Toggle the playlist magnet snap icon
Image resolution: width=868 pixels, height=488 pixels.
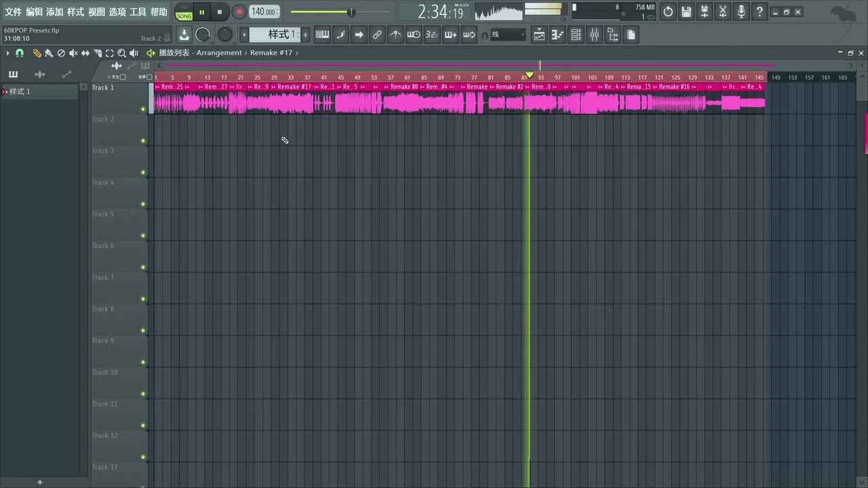tap(20, 53)
